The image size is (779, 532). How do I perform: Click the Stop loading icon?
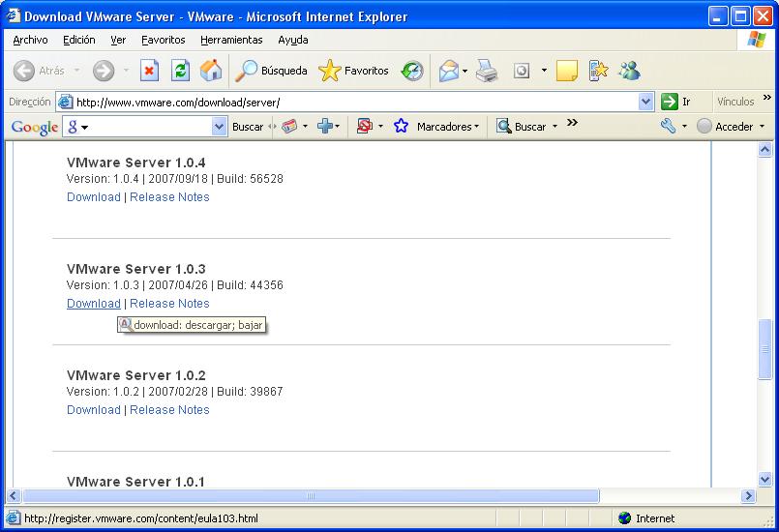coord(149,71)
